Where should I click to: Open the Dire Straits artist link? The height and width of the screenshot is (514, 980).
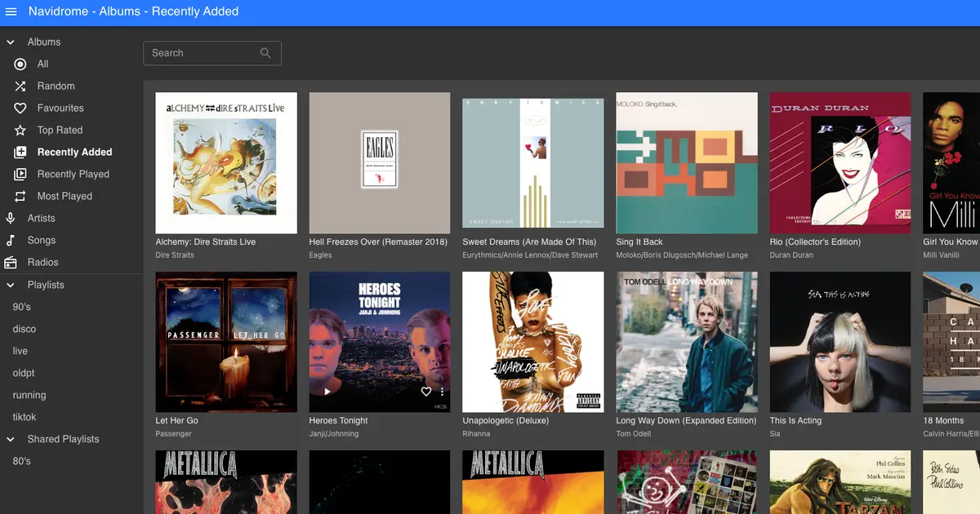[175, 255]
